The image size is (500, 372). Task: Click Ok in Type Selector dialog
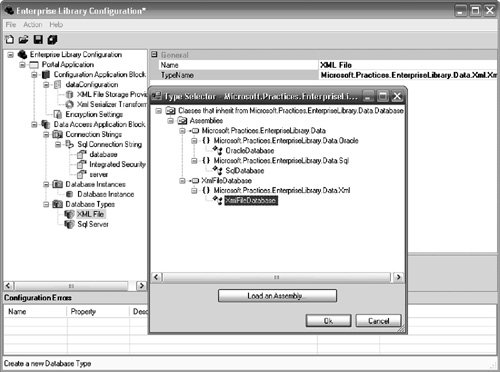pos(328,321)
